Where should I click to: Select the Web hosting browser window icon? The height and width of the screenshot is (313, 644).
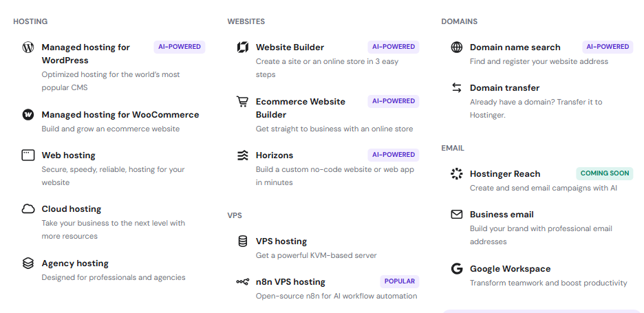point(28,155)
